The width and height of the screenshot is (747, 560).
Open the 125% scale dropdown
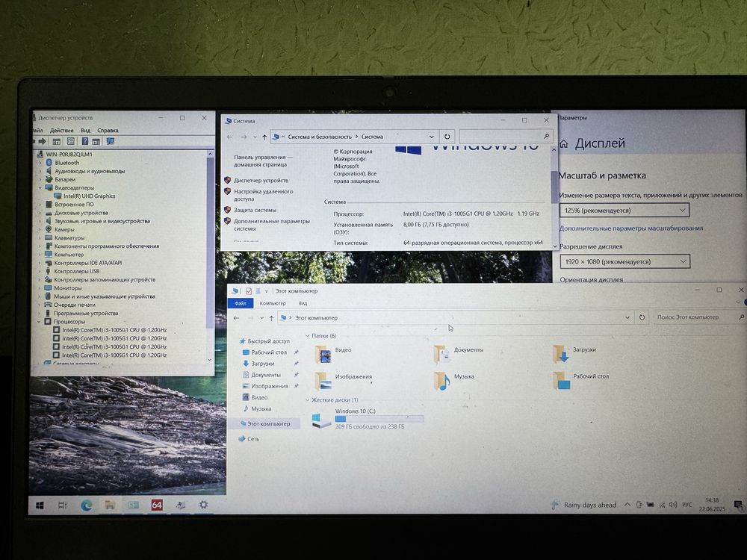(624, 210)
